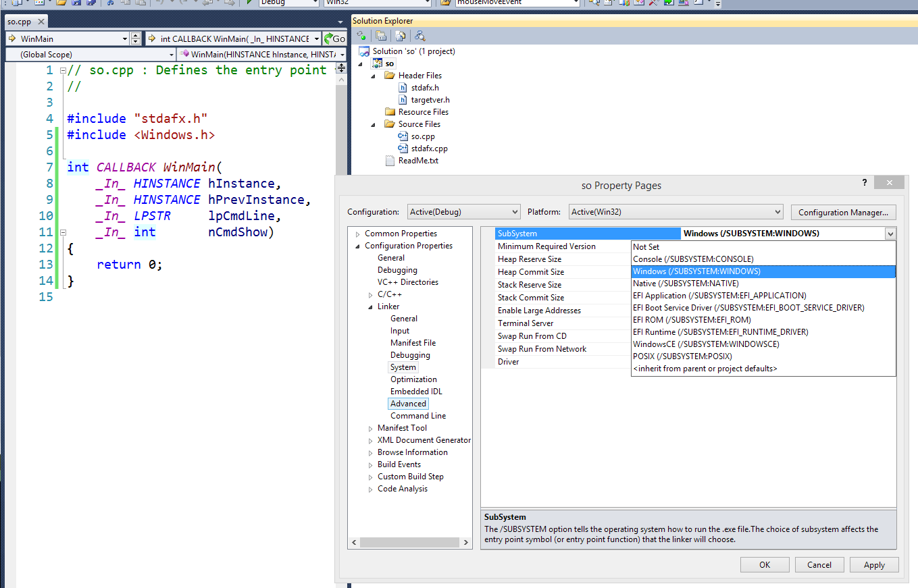Viewport: 918px width, 588px height.
Task: Close the so.cpp editor tab
Action: pyautogui.click(x=40, y=22)
